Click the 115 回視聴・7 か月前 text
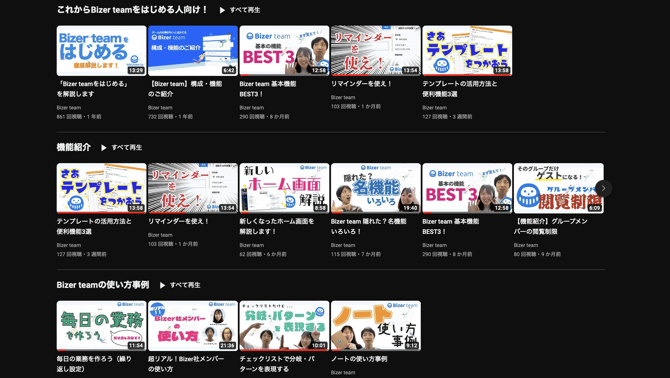 pos(356,254)
